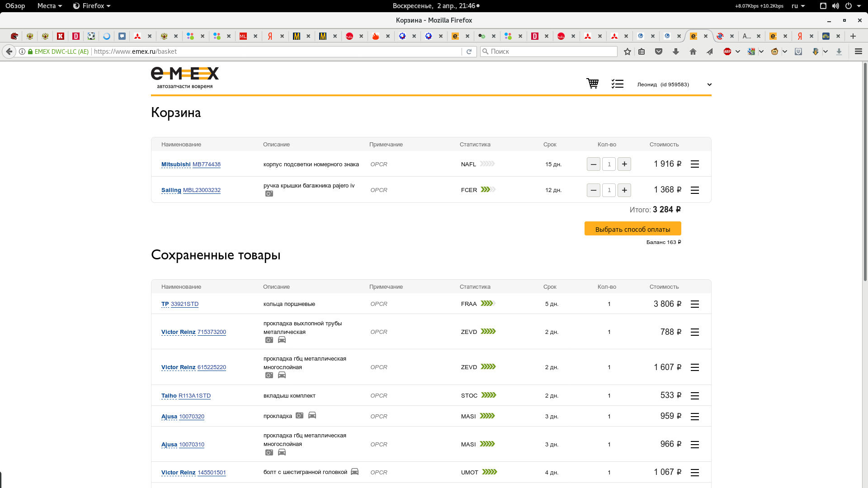Click Выбрать способ оплаты button
The height and width of the screenshot is (488, 868).
(632, 229)
